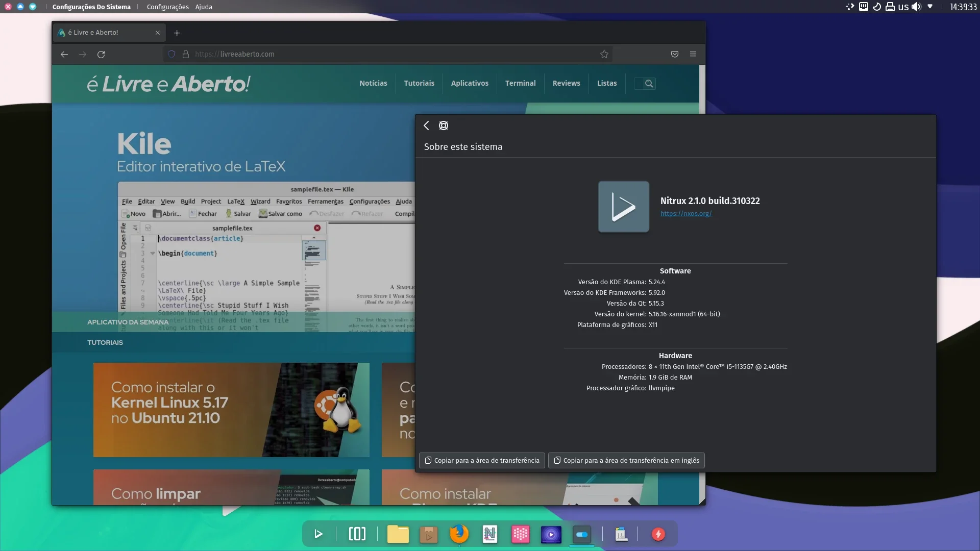
Task: Open the trash icon in the dock
Action: point(621,534)
